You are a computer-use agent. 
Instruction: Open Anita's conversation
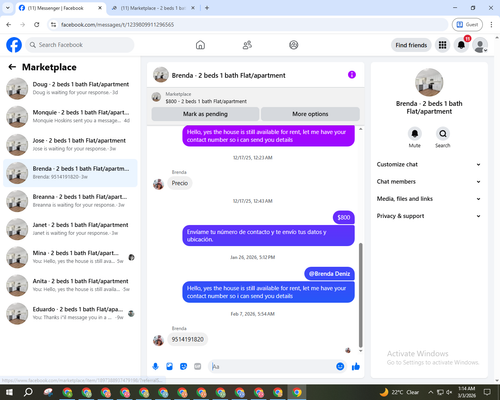click(70, 285)
